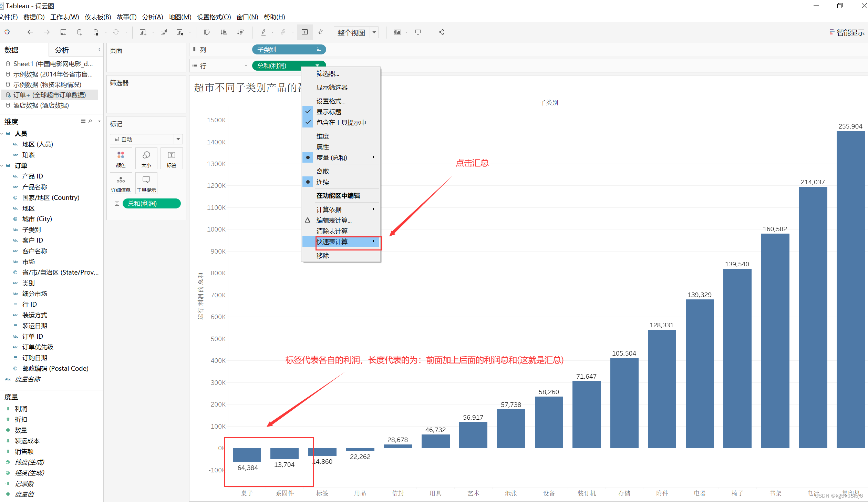This screenshot has height=502, width=868.
Task: Toggle the show mark labels T icon
Action: tap(305, 32)
